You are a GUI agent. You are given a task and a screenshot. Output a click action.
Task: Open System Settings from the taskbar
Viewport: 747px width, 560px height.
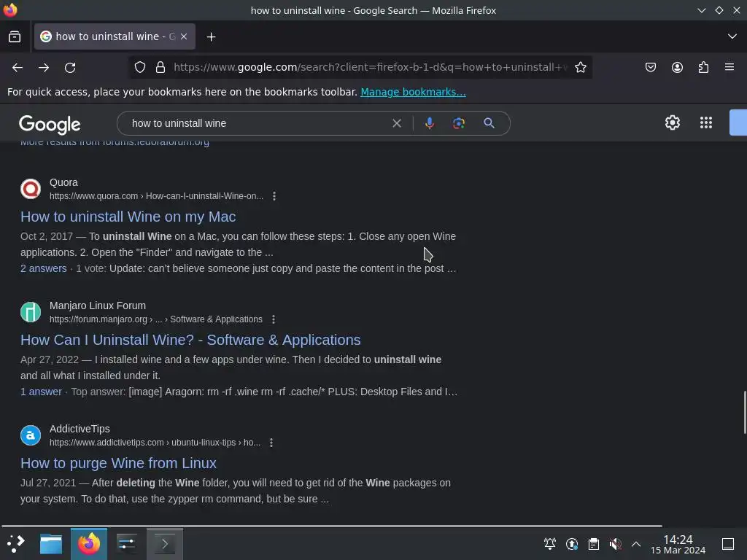tap(126, 543)
